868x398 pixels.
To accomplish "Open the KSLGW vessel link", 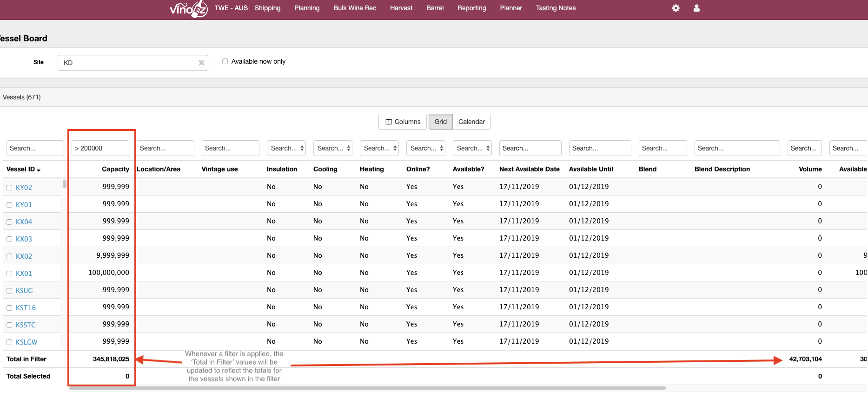I will [x=27, y=342].
